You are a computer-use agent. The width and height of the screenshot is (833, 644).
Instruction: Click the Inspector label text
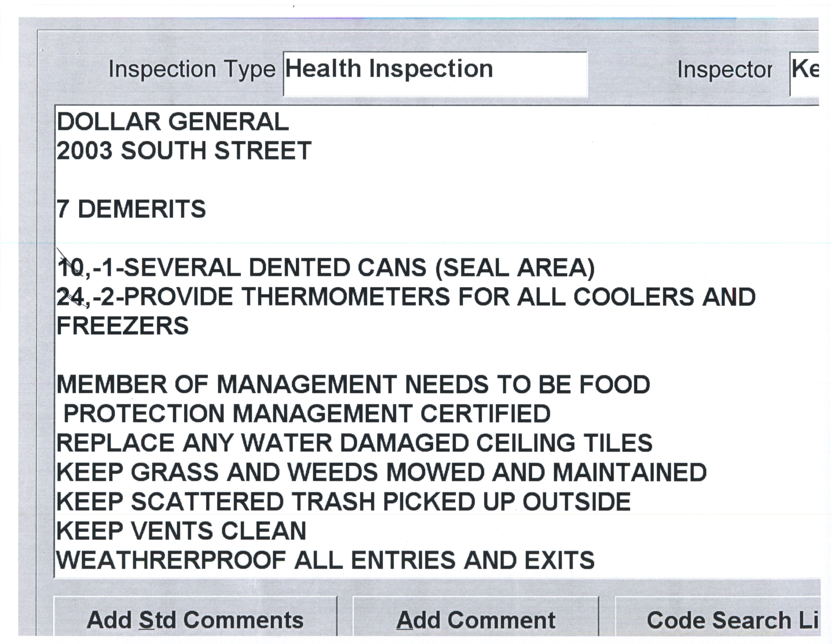pyautogui.click(x=724, y=70)
